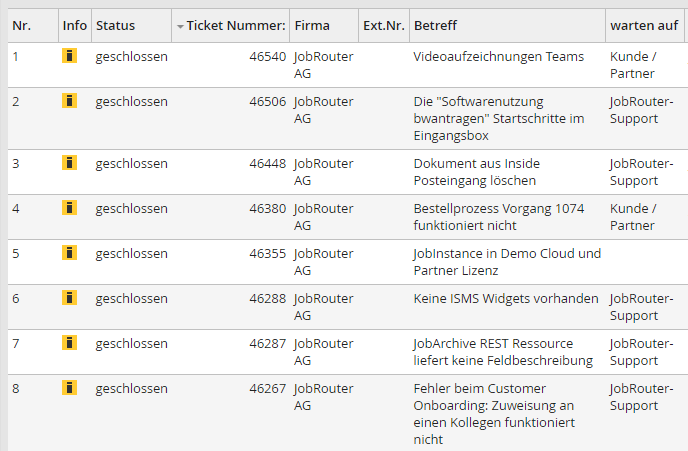Open info icon for ticket 46355
Image resolution: width=688 pixels, height=451 pixels.
[x=69, y=253]
